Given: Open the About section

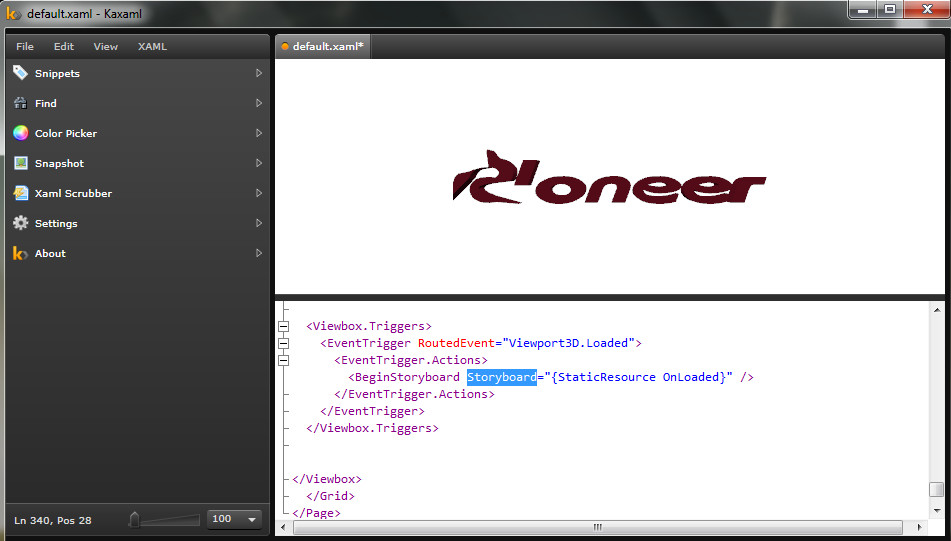Looking at the screenshot, I should click(x=138, y=254).
